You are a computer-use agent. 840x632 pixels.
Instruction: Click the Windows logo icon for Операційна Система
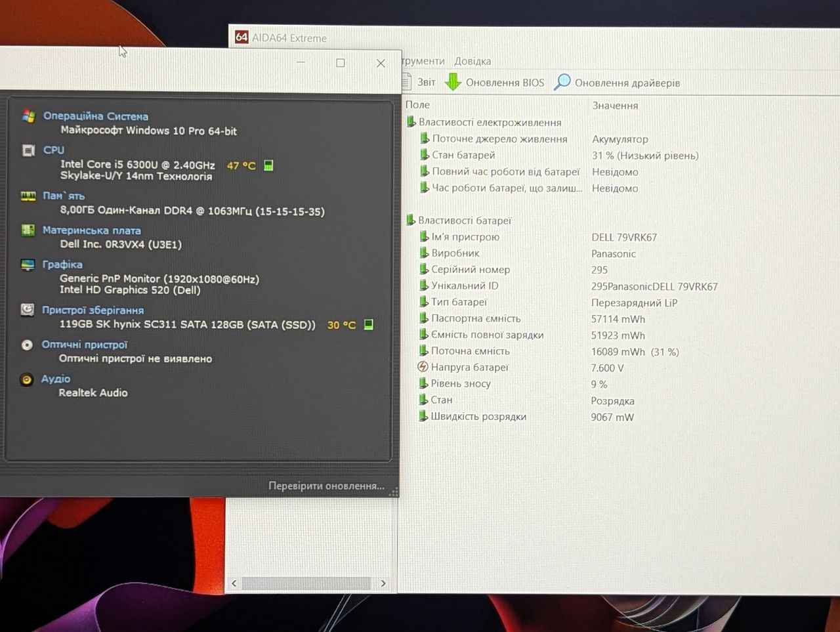28,116
